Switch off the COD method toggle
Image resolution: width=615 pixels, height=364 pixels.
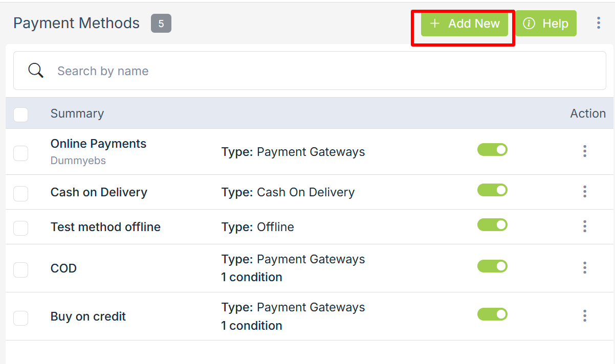tap(492, 266)
